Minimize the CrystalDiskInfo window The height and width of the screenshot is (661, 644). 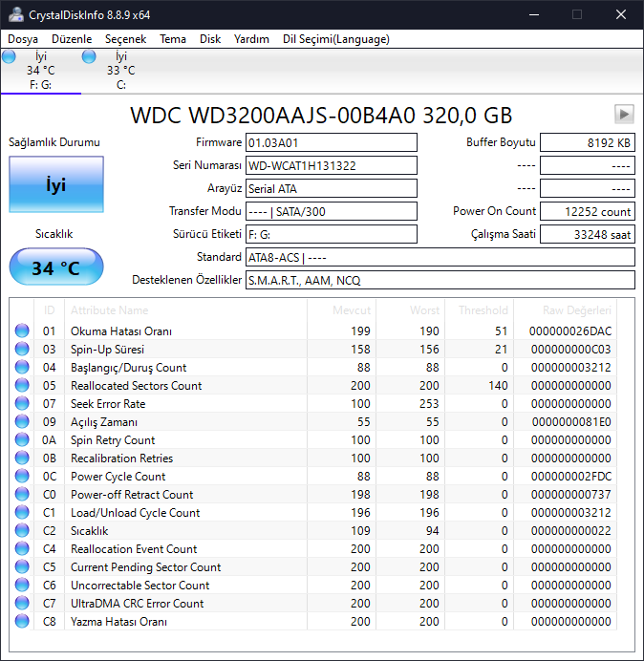click(x=534, y=14)
